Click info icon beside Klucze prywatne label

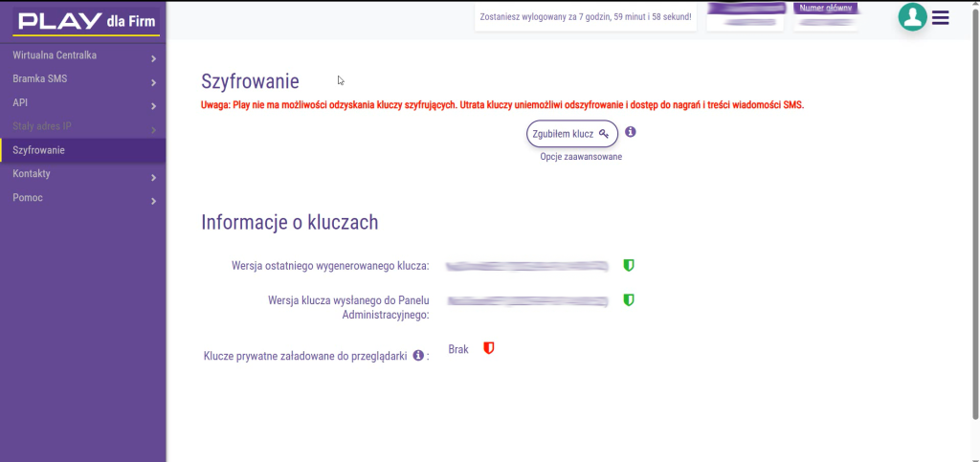pos(418,355)
